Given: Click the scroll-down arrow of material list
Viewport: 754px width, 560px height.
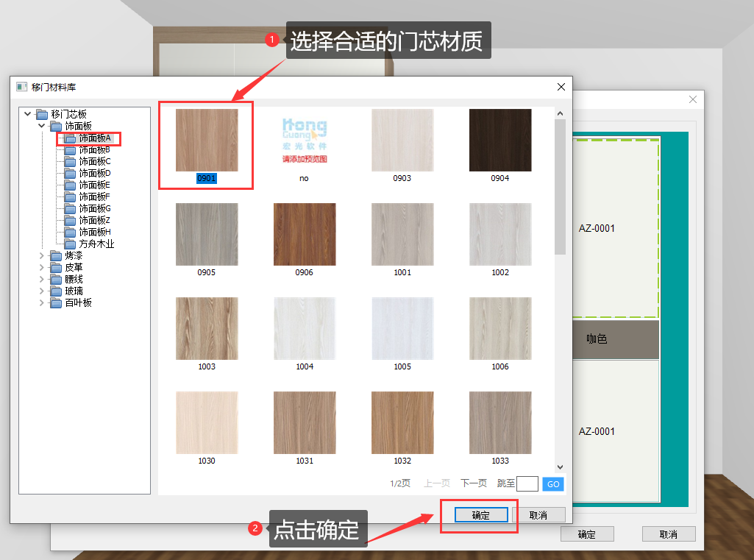Looking at the screenshot, I should pyautogui.click(x=560, y=467).
